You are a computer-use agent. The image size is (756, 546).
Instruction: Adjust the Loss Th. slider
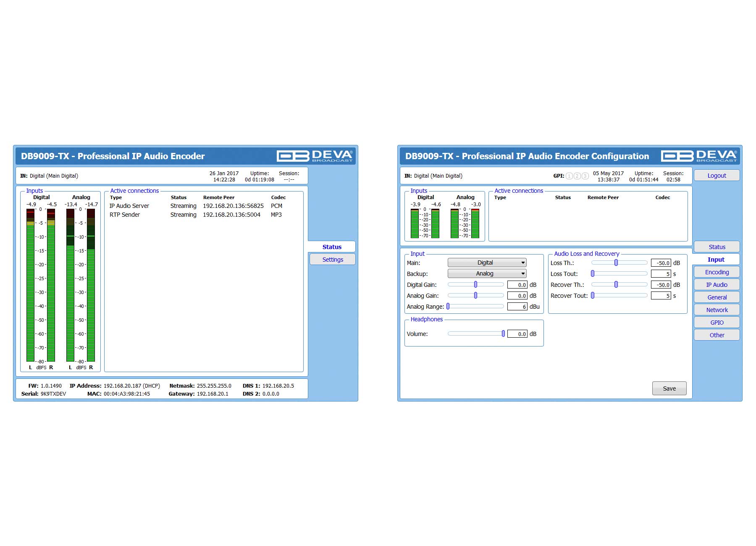pyautogui.click(x=619, y=262)
